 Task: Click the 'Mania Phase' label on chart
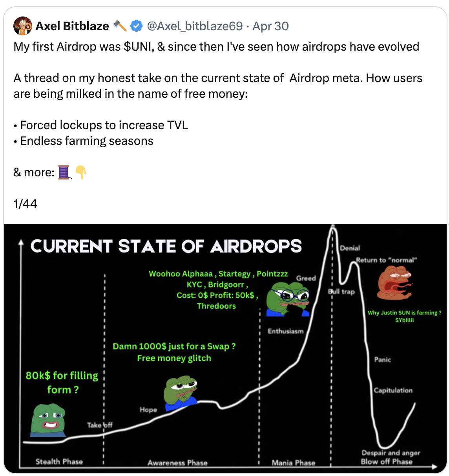pos(293,463)
